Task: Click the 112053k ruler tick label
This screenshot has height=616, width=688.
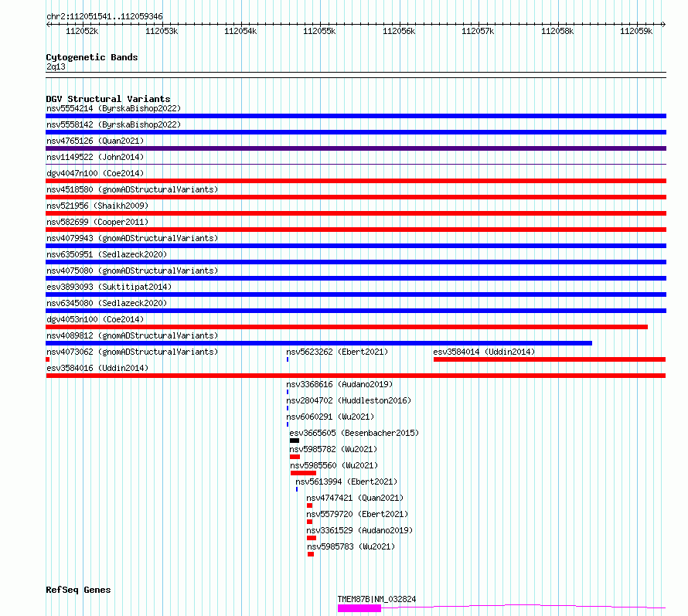Action: pos(162,31)
